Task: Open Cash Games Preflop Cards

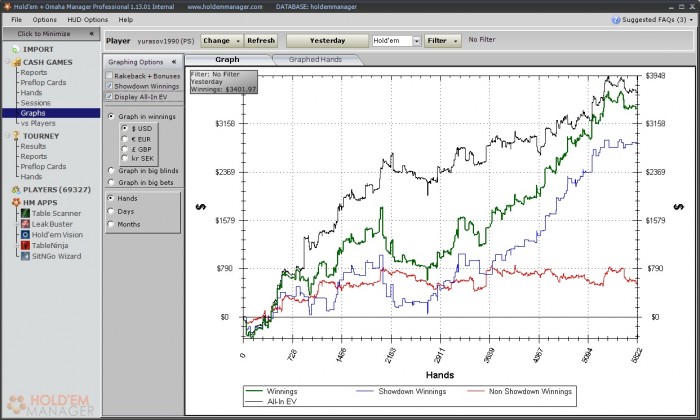Action: pos(43,83)
